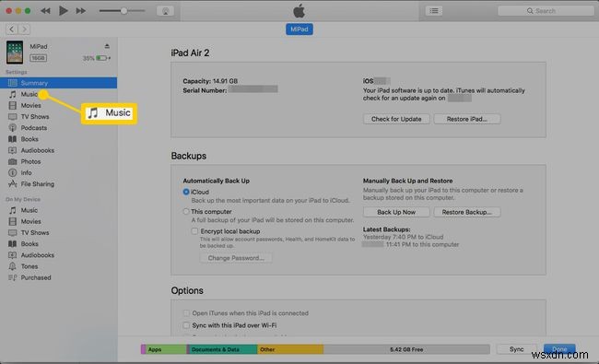Toggle Open iTunes when this iPad is connected
Screen dimensions: 599x364
point(186,313)
